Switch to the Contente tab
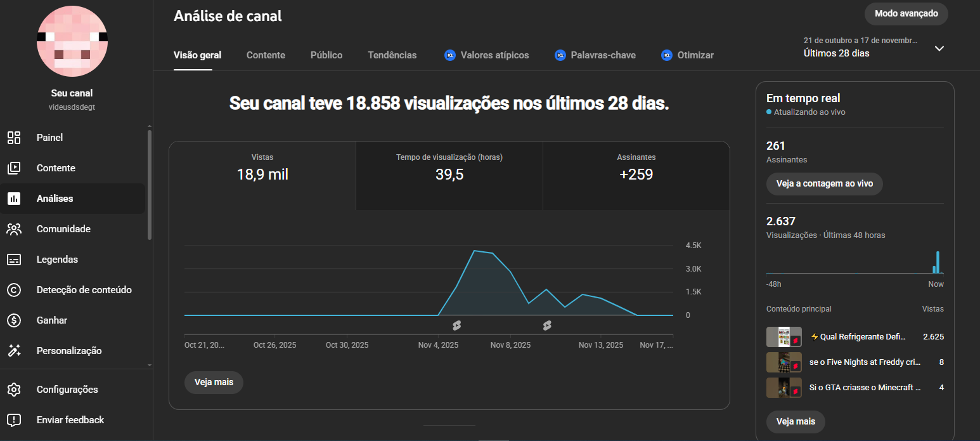980x441 pixels. 266,55
